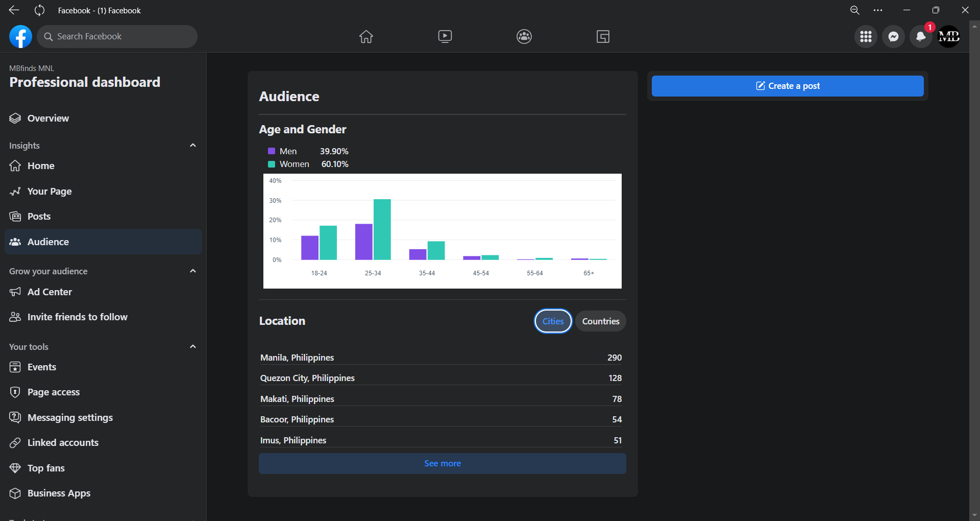
Task: Click the MBfinds MNL page name
Action: [32, 68]
